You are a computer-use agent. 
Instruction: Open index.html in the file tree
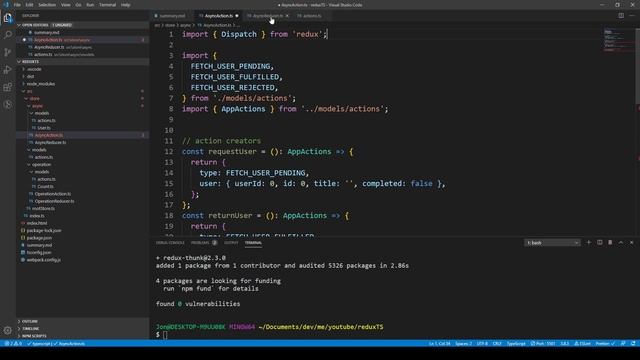[x=37, y=223]
